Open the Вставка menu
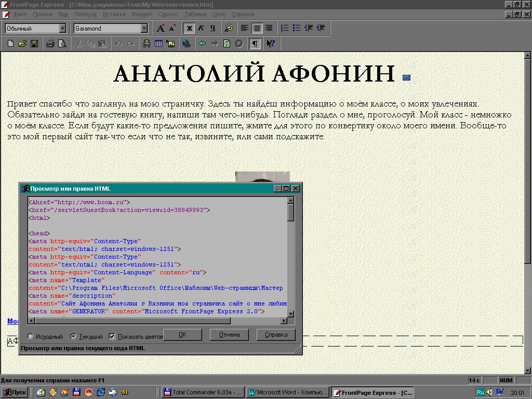 (x=114, y=14)
